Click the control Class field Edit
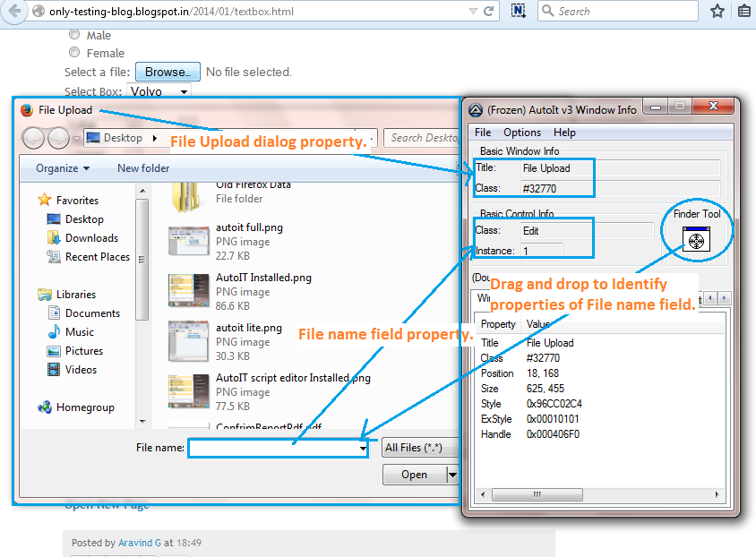Screen dimensions: 756x557 [587, 231]
